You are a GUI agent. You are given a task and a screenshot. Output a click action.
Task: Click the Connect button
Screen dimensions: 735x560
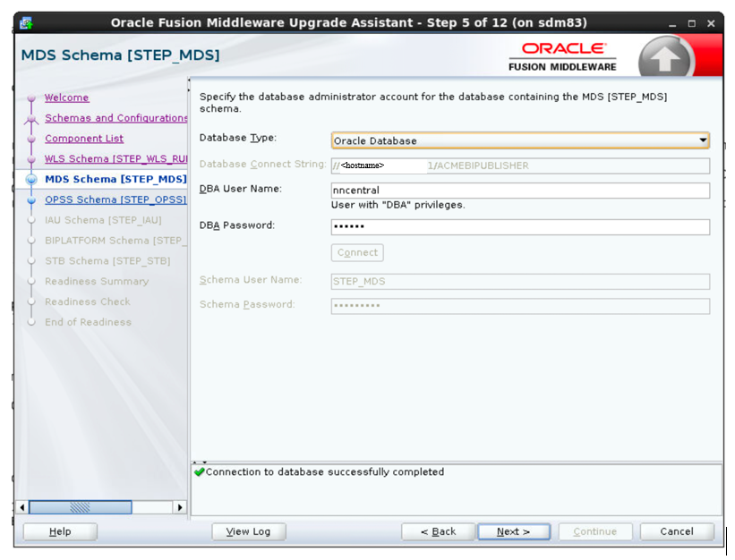coord(357,252)
